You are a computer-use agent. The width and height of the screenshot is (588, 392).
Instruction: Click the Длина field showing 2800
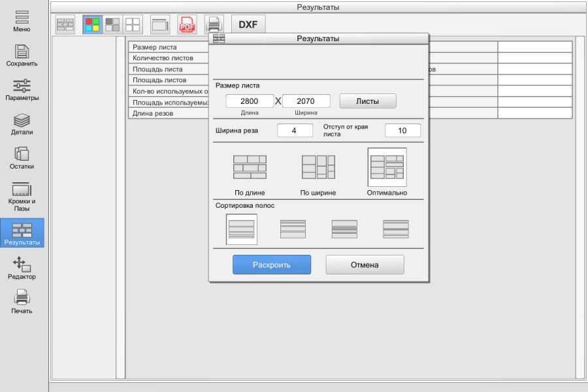250,101
